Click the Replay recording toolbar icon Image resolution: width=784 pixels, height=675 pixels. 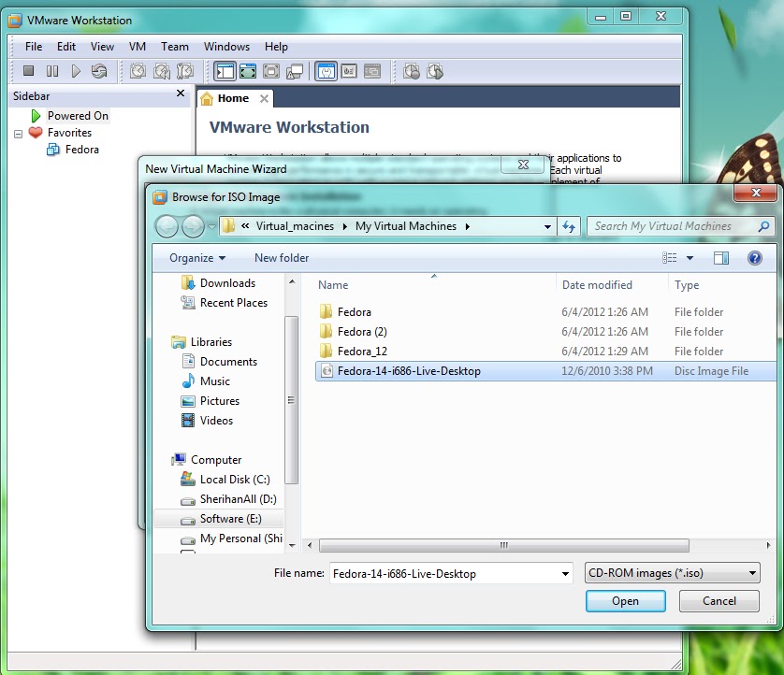coord(435,71)
